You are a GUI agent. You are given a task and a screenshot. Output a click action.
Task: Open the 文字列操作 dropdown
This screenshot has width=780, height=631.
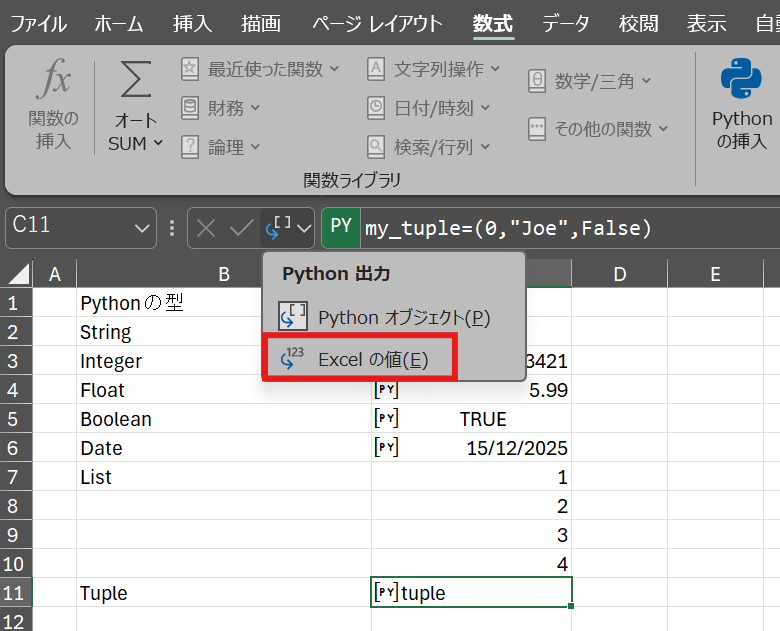pos(433,69)
